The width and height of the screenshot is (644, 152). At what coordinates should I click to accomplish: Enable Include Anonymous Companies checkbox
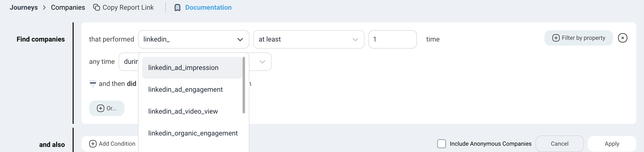[x=441, y=144]
